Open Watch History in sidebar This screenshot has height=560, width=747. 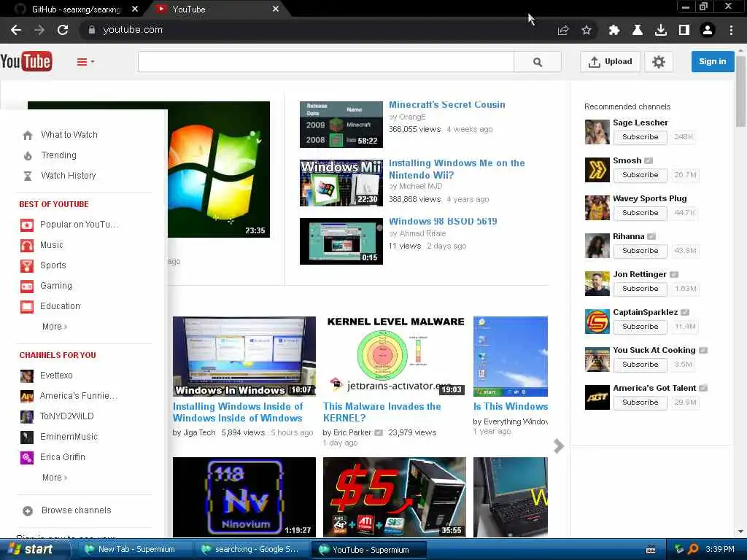tap(68, 176)
